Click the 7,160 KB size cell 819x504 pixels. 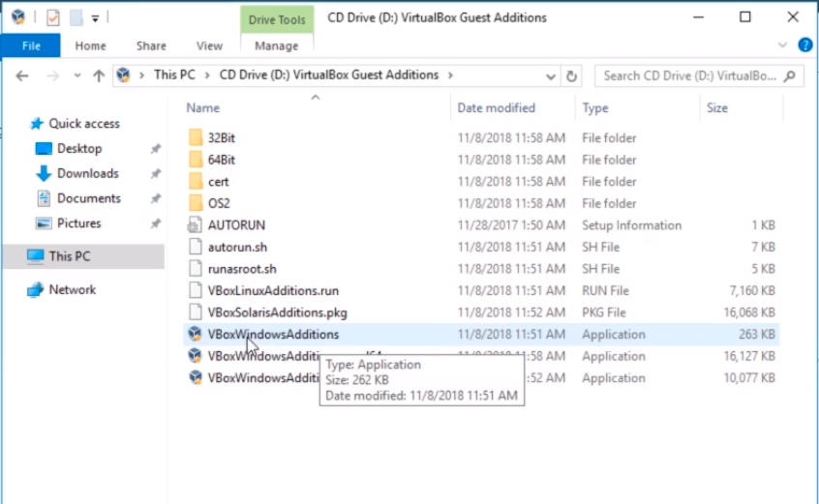click(x=752, y=290)
